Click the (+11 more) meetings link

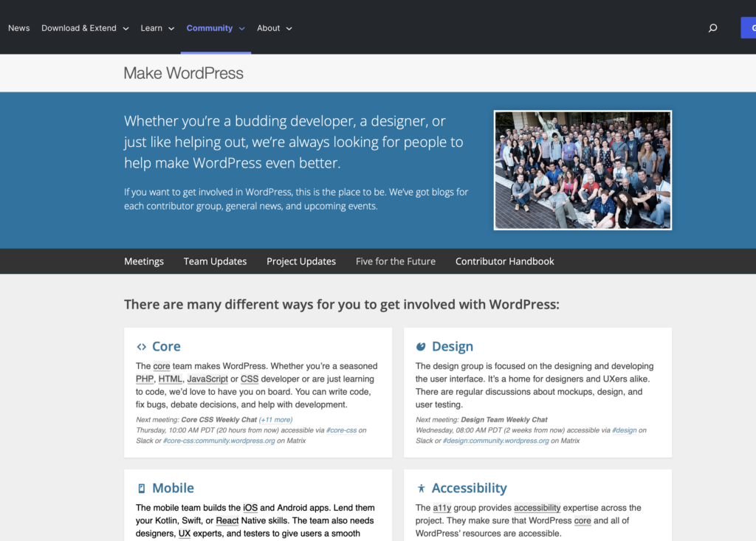pos(275,420)
